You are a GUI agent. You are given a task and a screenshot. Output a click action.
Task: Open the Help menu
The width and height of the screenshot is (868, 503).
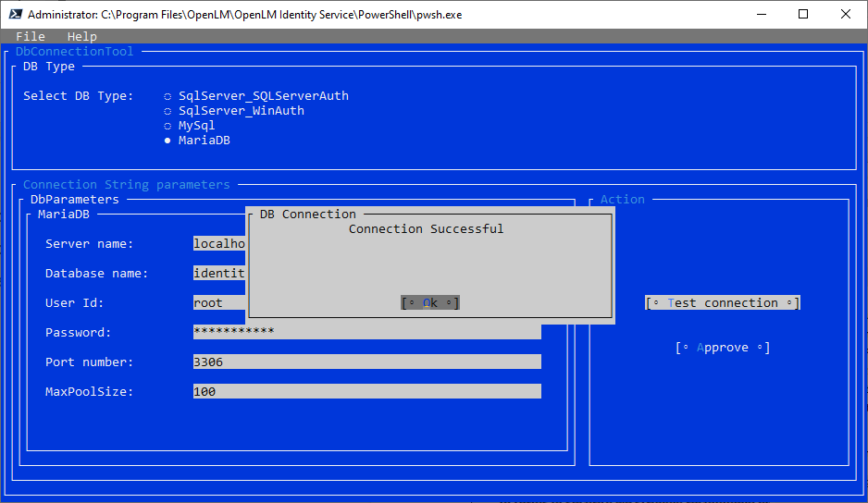[x=82, y=37]
